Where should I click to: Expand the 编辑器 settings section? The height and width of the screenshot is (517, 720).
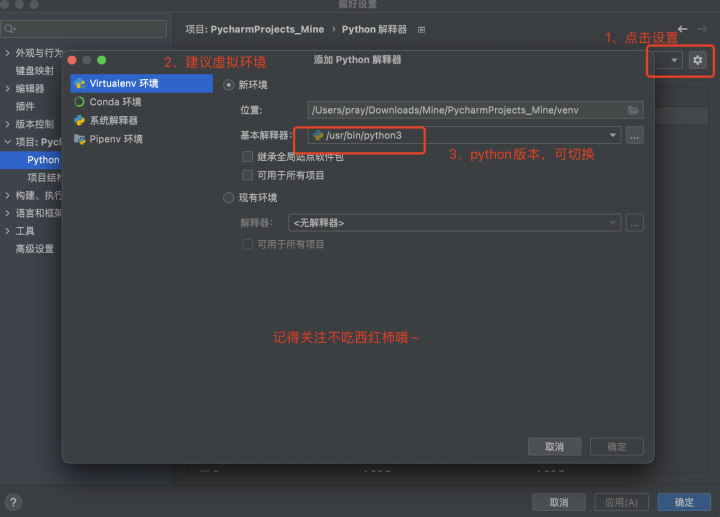click(x=7, y=89)
